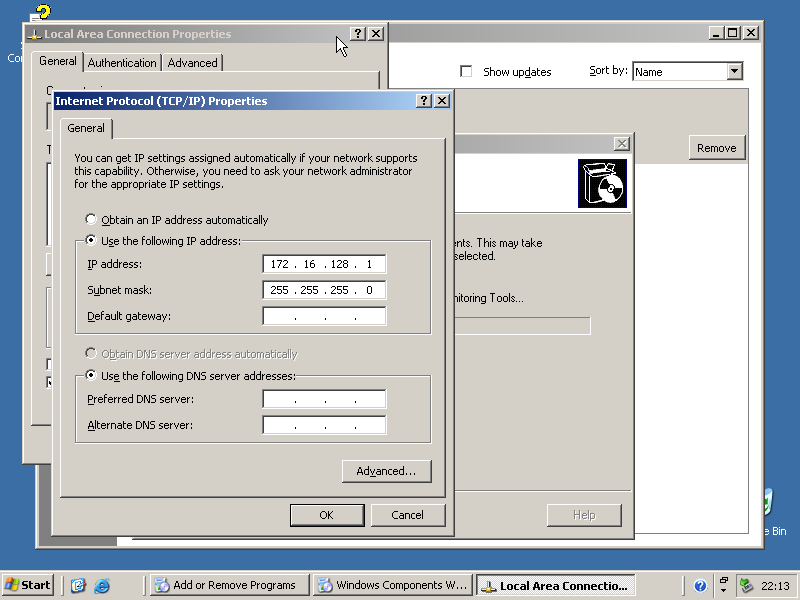
Task: Click the Advanced... button
Action: pyautogui.click(x=386, y=471)
